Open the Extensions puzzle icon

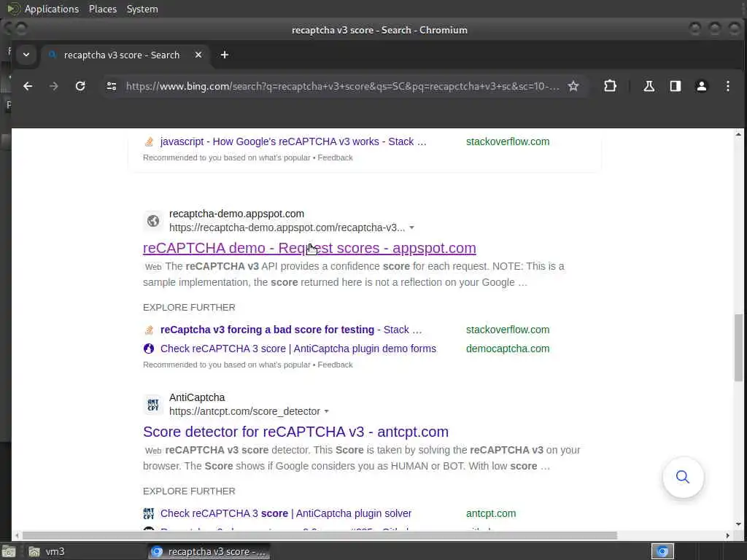[610, 86]
